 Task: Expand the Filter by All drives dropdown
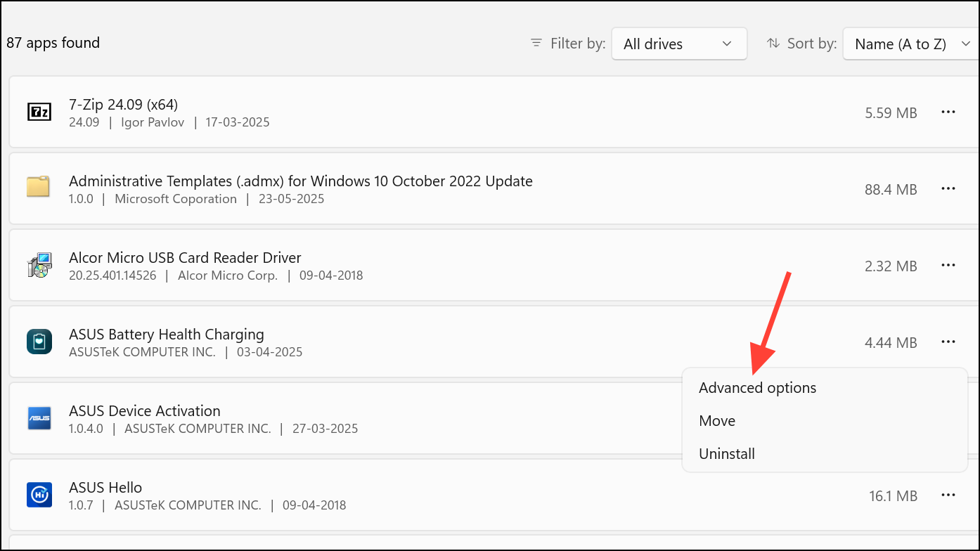[x=678, y=44]
